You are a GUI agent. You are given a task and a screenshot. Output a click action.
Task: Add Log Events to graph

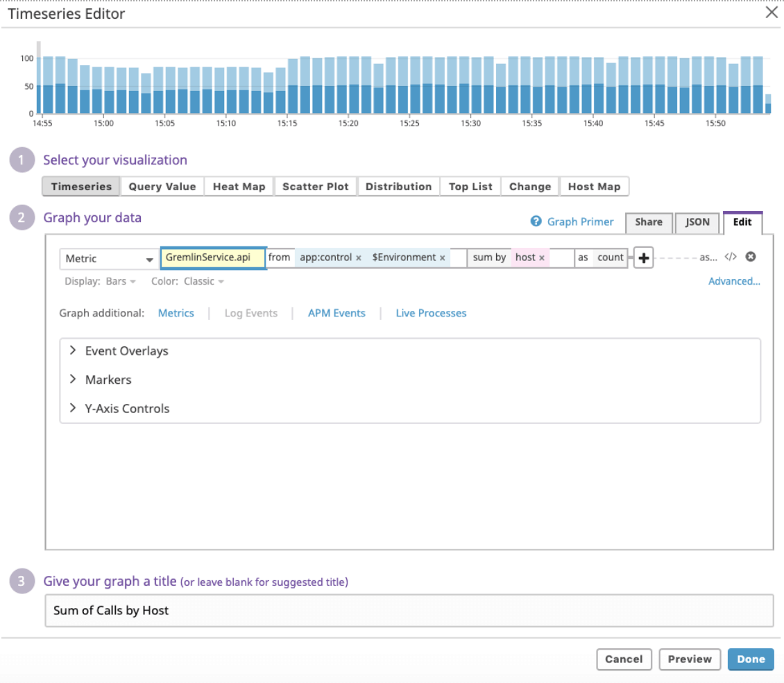coord(251,313)
